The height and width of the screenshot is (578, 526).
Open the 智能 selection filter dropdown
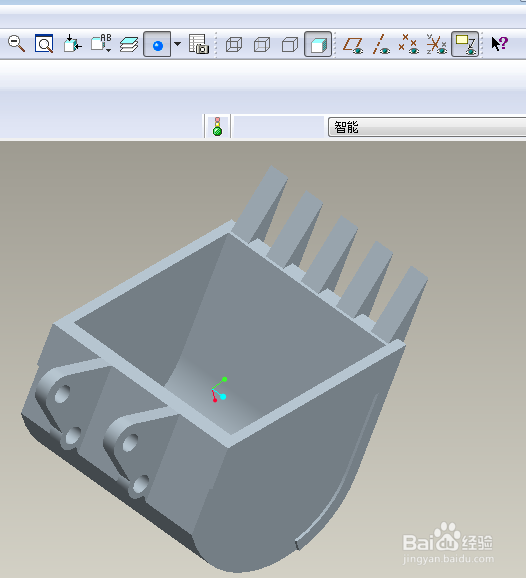coord(427,127)
